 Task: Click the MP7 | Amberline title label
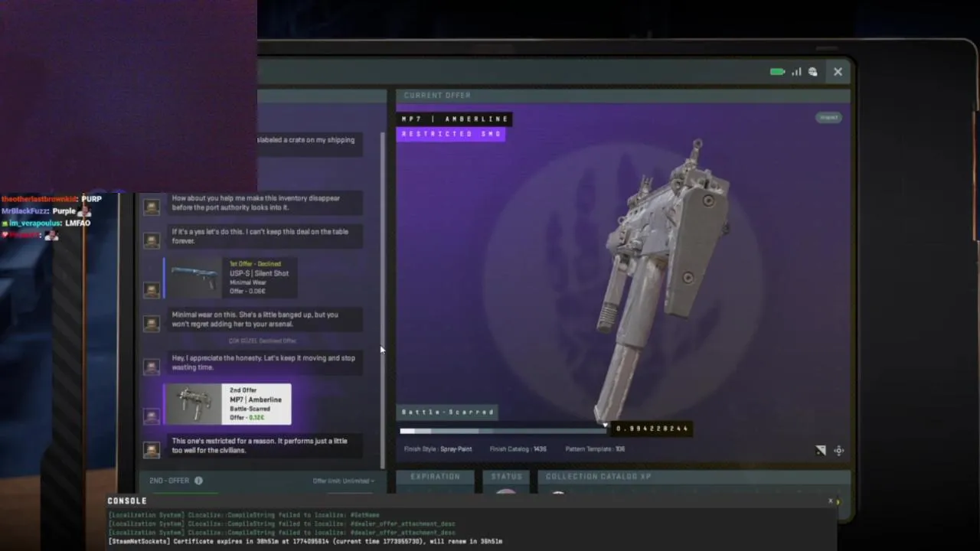(x=455, y=119)
